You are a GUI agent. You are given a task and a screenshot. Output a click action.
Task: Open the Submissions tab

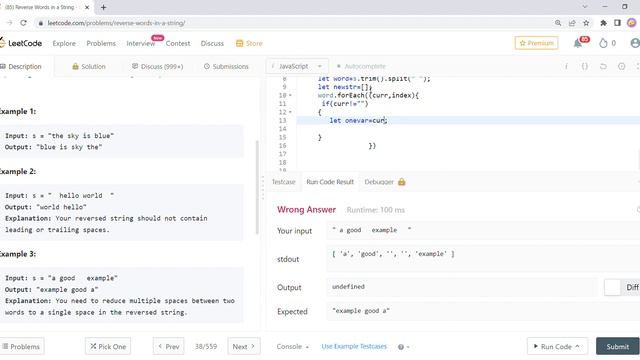(226, 66)
